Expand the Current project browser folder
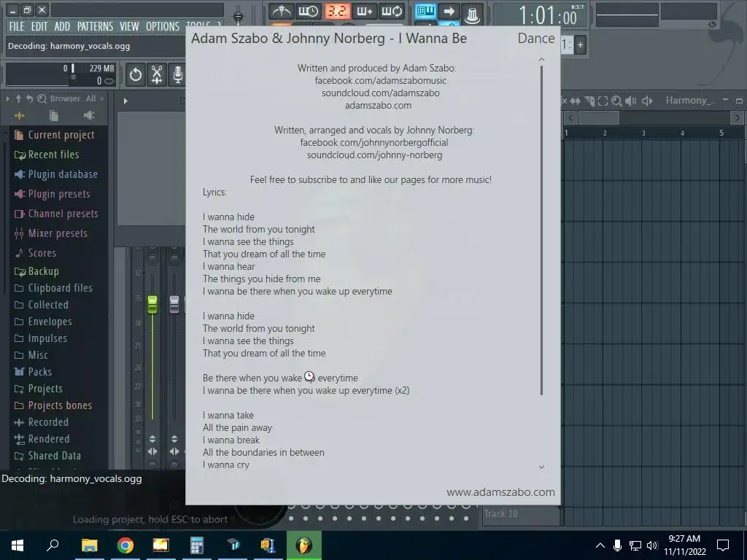The image size is (747, 560). pyautogui.click(x=61, y=135)
